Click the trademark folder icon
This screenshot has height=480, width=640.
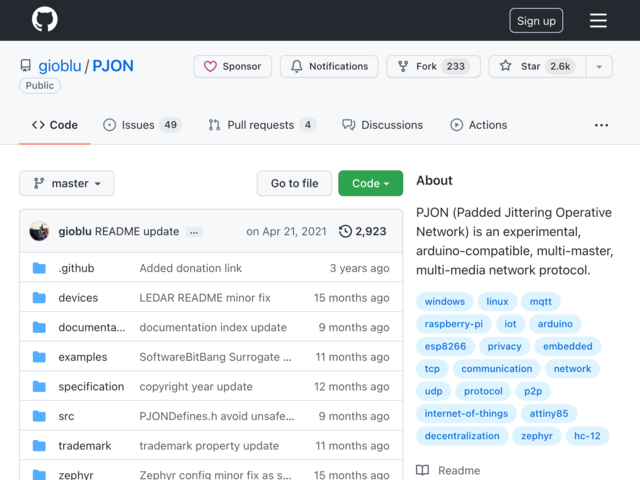tap(39, 446)
